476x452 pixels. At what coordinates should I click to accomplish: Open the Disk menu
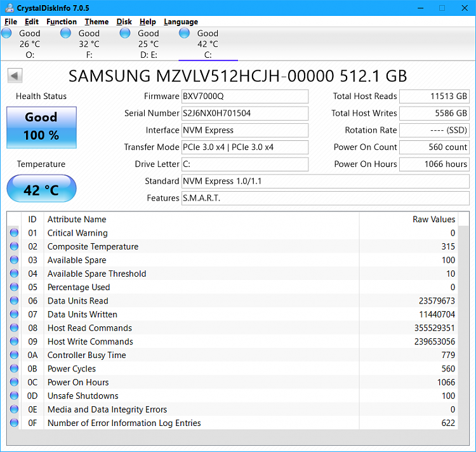tap(124, 22)
